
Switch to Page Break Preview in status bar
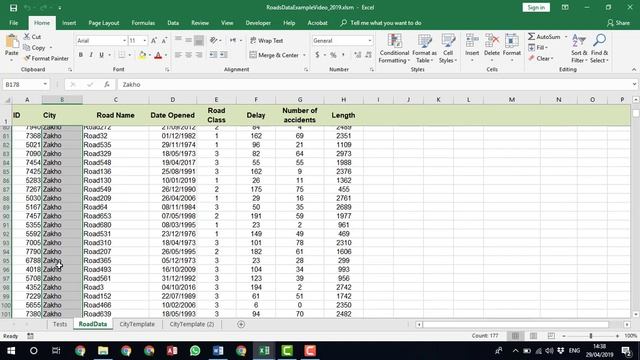coord(551,336)
